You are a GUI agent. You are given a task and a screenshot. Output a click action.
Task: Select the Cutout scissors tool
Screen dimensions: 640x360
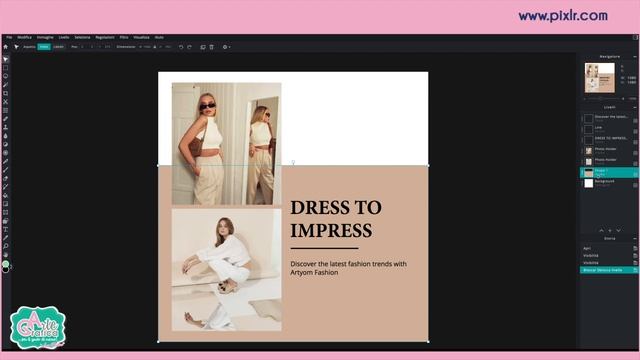(x=5, y=102)
